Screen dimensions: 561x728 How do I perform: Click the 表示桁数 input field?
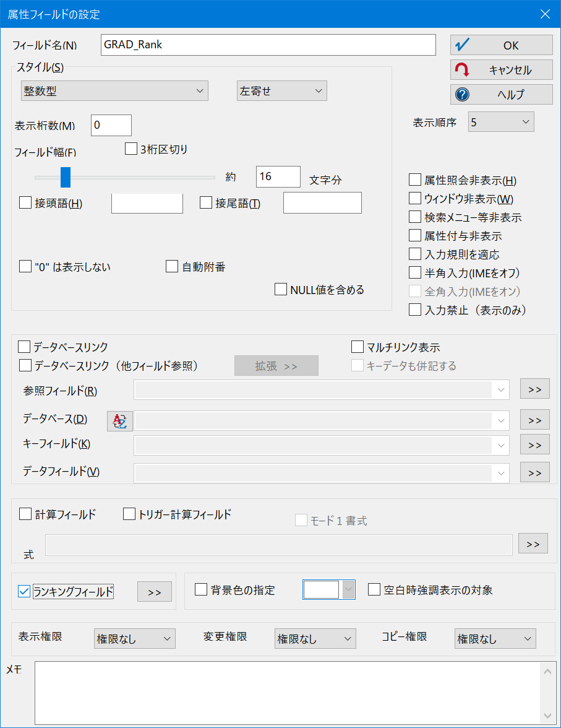111,125
